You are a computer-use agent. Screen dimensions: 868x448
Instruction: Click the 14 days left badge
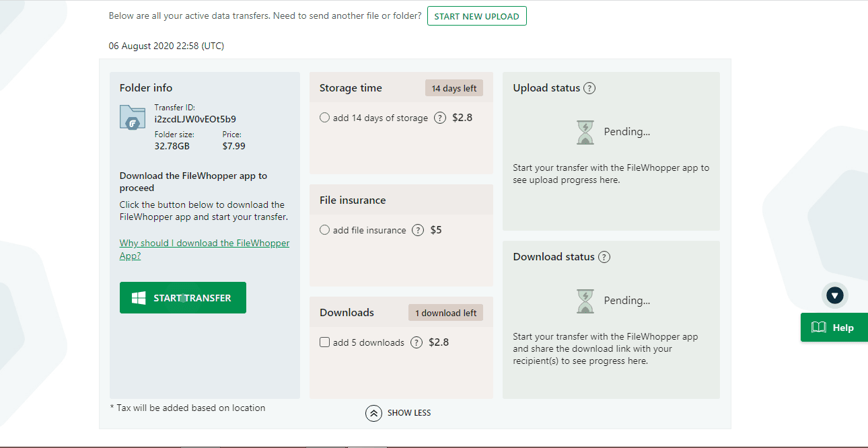454,88
